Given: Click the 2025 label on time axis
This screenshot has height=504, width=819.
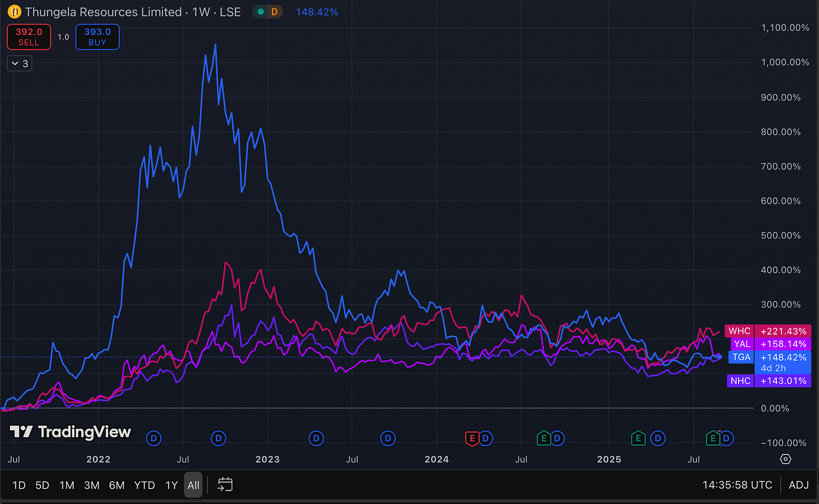Looking at the screenshot, I should pyautogui.click(x=609, y=460).
